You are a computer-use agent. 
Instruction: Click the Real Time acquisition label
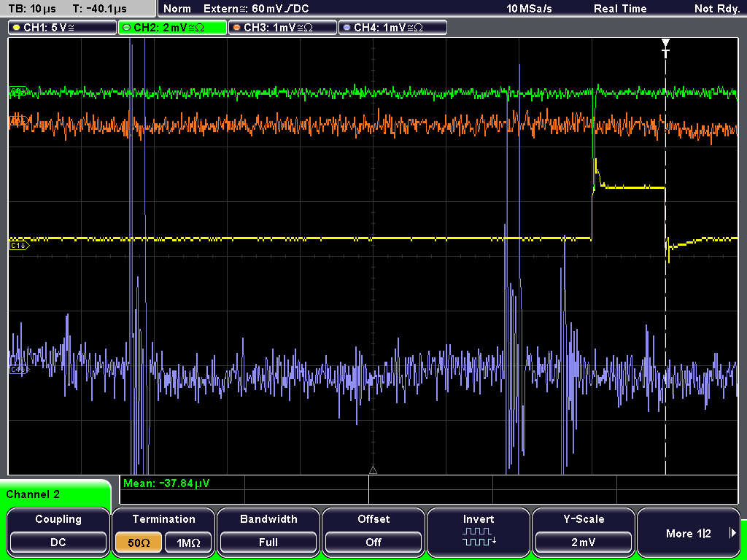coord(620,9)
